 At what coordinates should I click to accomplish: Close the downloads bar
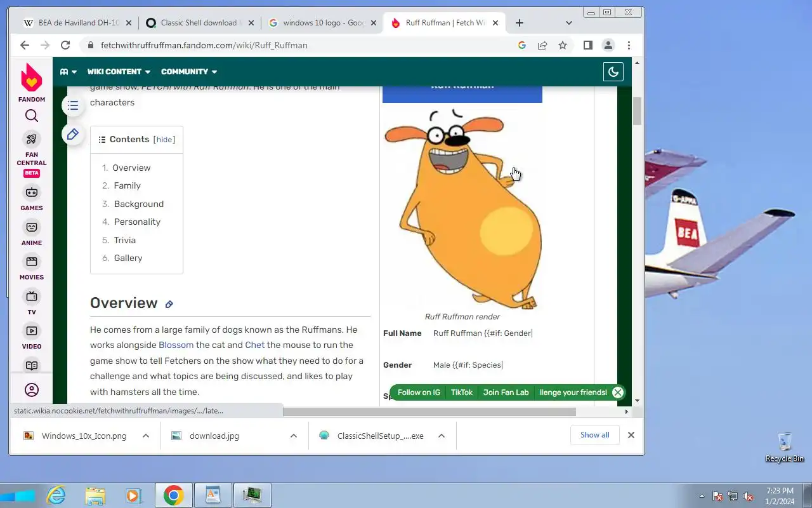[631, 435]
